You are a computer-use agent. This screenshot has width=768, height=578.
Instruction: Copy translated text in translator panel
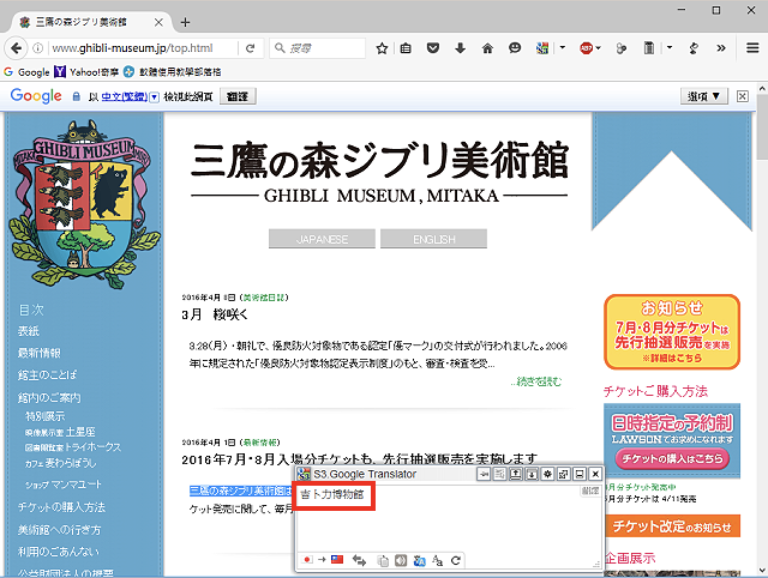coord(383,560)
